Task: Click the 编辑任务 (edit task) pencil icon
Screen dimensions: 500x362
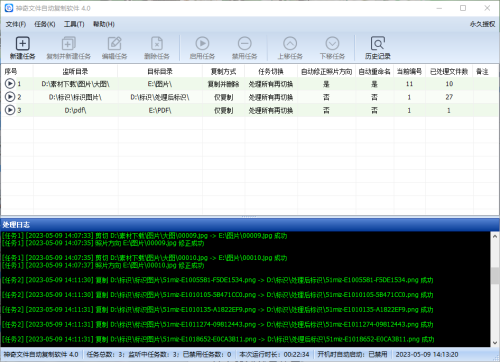Action: [x=114, y=44]
